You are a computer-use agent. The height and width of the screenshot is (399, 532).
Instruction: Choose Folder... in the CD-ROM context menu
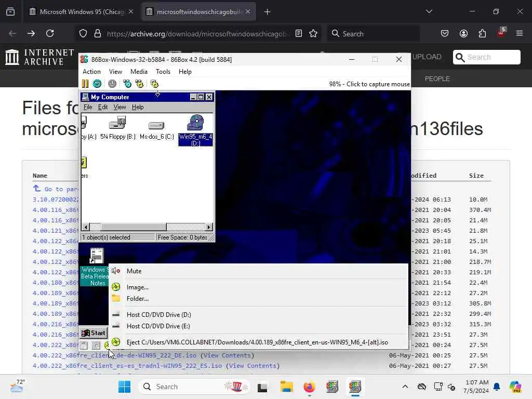tap(259, 299)
